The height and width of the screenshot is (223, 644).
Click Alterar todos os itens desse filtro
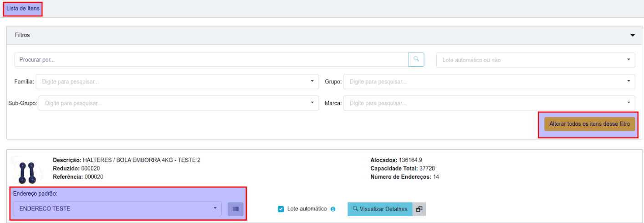coord(589,124)
